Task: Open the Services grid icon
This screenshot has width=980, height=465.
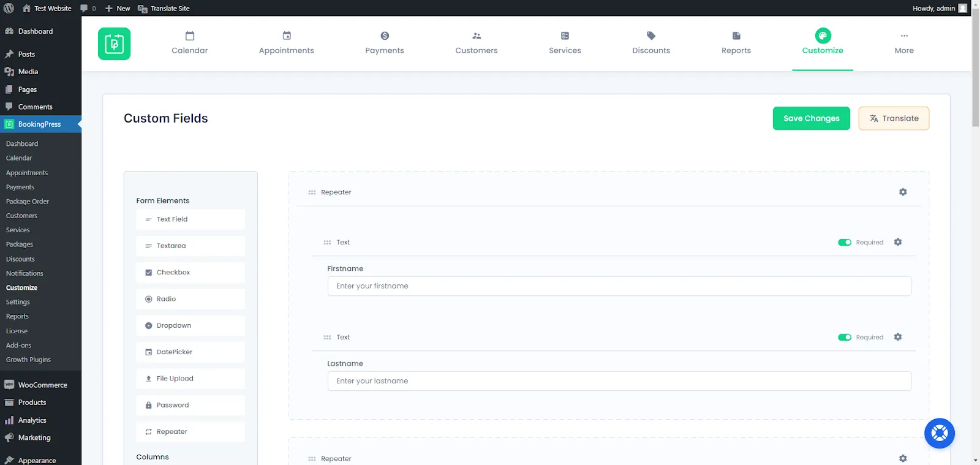Action: [x=565, y=36]
